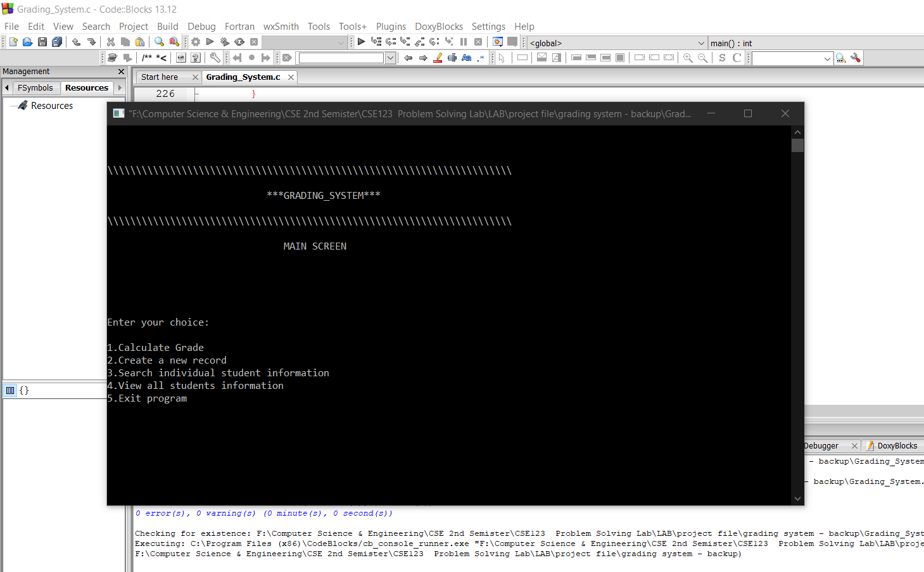The image size is (924, 572).
Task: Expand the search text combo box dropdown
Action: (390, 58)
